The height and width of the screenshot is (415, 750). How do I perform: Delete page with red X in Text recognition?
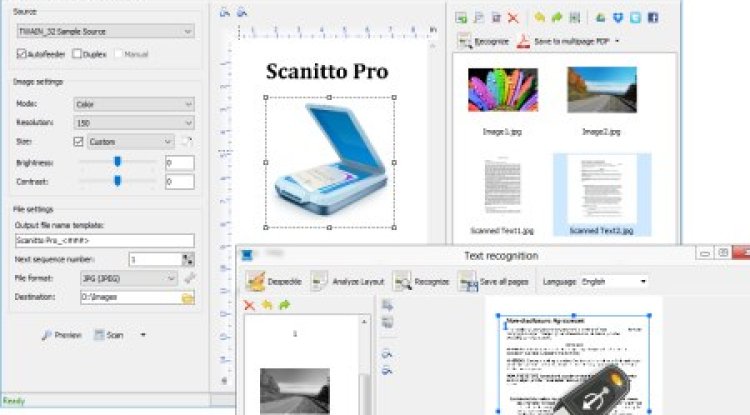coord(249,305)
